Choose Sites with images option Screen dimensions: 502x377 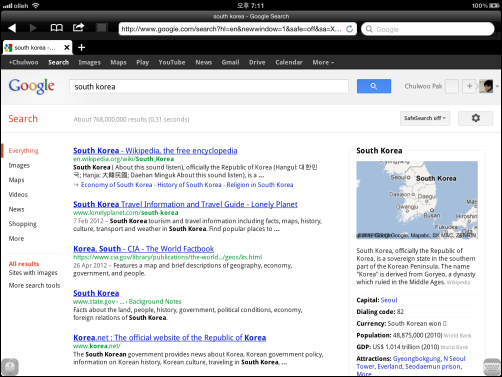[33, 273]
